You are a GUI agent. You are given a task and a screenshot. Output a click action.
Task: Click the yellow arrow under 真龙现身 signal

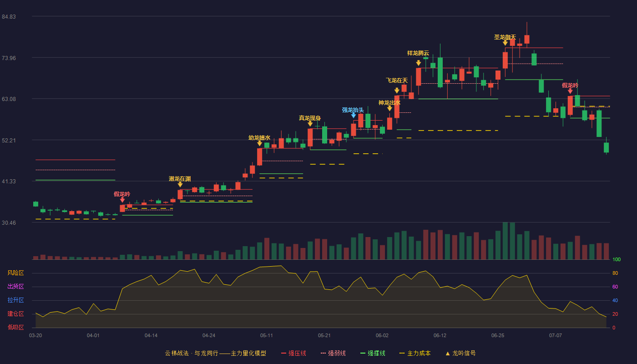[x=310, y=124]
